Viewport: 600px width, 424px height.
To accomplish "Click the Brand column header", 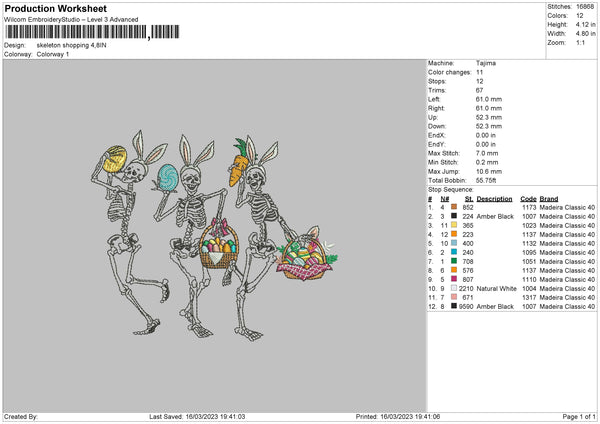I will click(x=549, y=198).
